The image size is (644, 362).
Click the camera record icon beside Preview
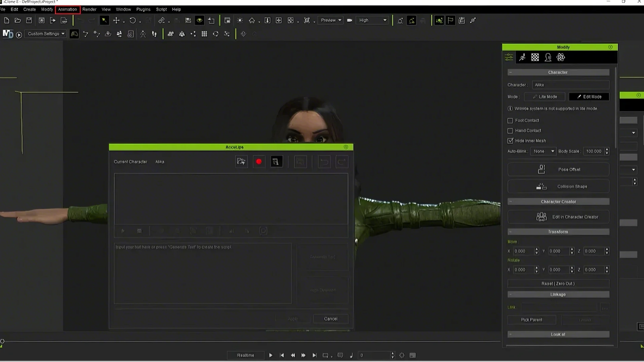[x=349, y=20]
